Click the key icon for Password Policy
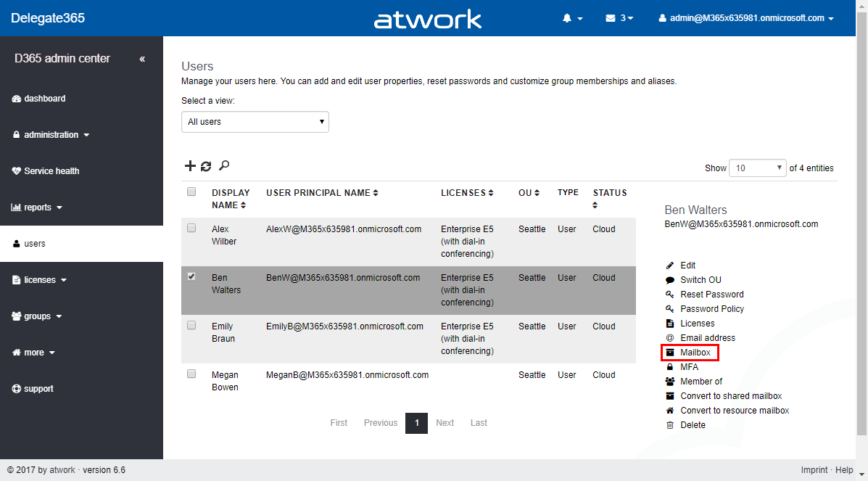Screen dimensions: 868x481 670,308
